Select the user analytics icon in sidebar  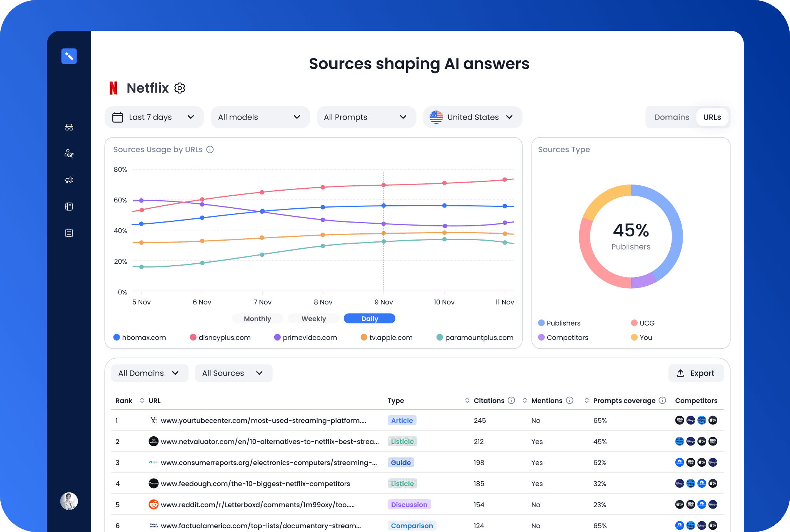[x=69, y=153]
